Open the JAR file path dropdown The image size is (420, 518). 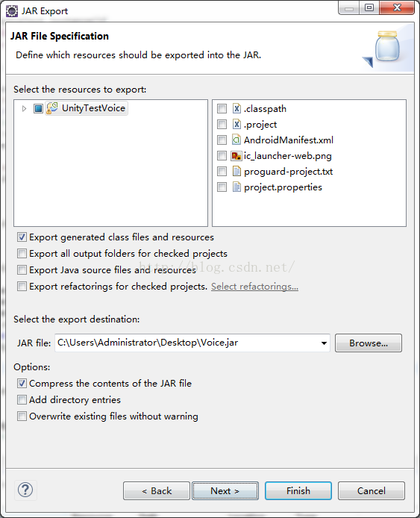click(x=324, y=343)
